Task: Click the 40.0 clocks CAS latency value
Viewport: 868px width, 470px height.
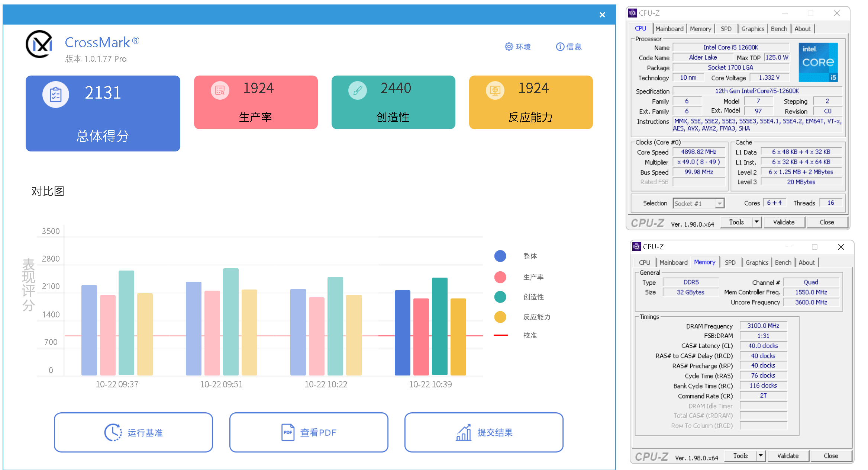Action: pos(763,346)
